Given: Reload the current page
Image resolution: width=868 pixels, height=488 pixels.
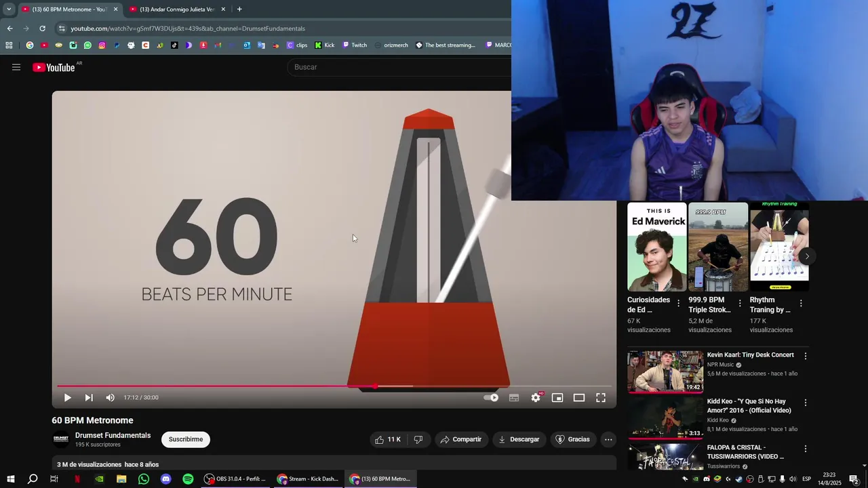Looking at the screenshot, I should [42, 28].
